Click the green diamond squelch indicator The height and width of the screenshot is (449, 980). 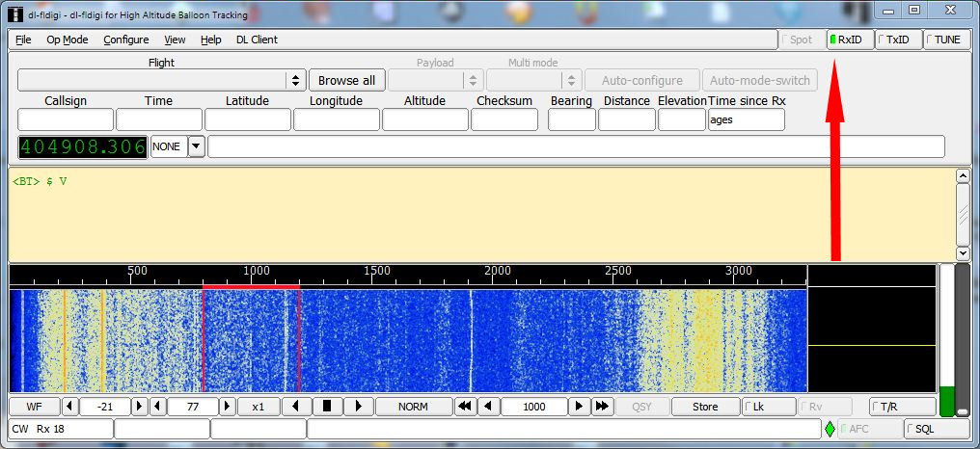click(830, 429)
